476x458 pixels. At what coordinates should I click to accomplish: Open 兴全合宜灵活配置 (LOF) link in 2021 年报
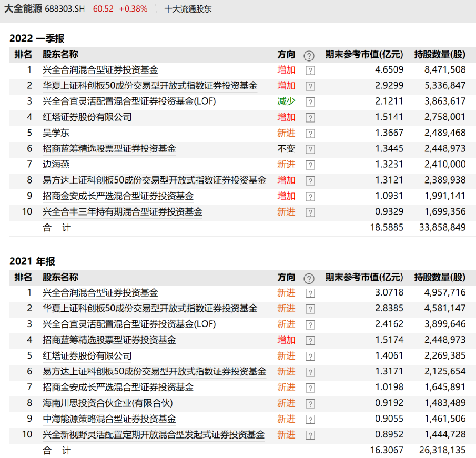(x=129, y=324)
